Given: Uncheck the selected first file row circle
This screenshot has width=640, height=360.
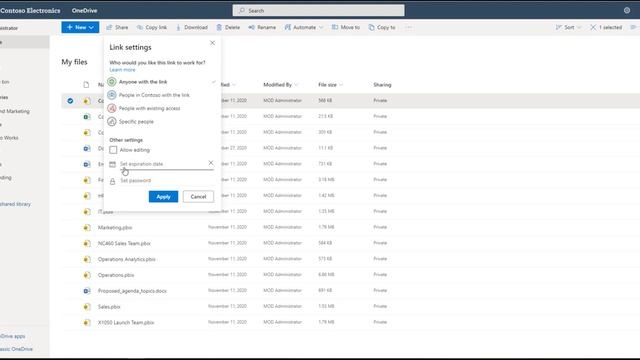Looking at the screenshot, I should 70,101.
